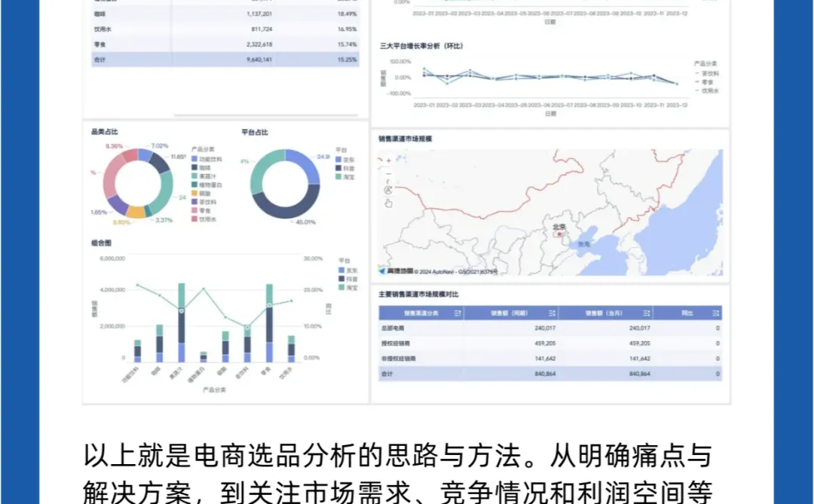Toggle 零食 in the 品类占比 legend
Image resolution: width=814 pixels, height=504 pixels.
(x=201, y=211)
